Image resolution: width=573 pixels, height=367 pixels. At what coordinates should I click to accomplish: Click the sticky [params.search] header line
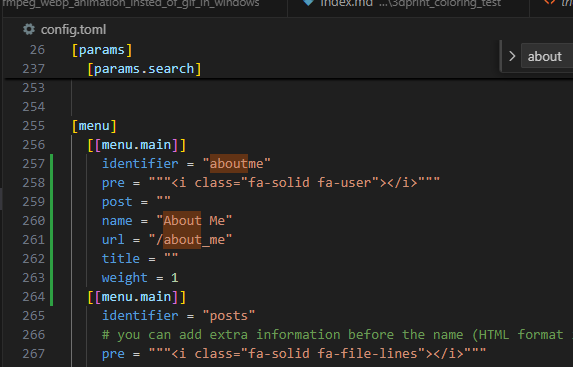pos(144,69)
